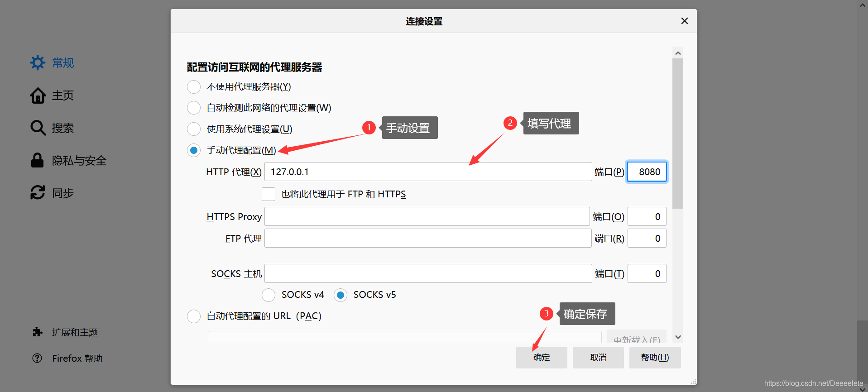
Task: Open the 常规 settings category
Action: tap(63, 62)
